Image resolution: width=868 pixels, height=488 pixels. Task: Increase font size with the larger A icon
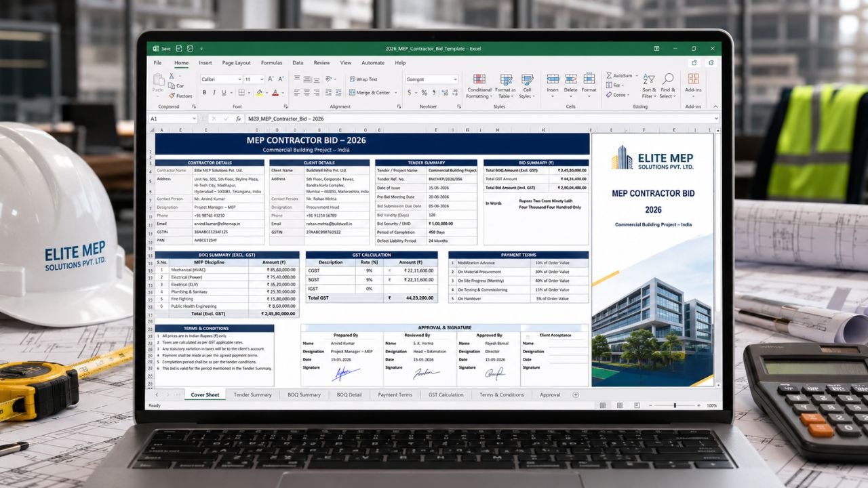pos(270,79)
